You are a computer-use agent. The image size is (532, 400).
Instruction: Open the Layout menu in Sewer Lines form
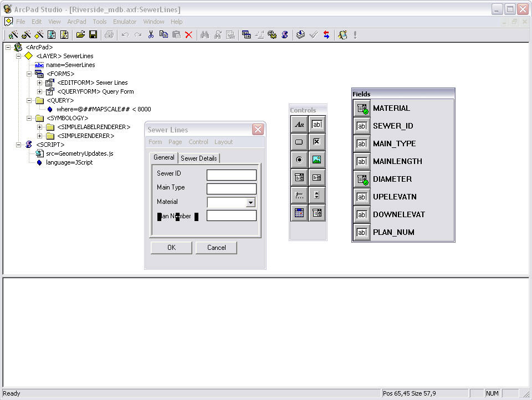coord(223,142)
